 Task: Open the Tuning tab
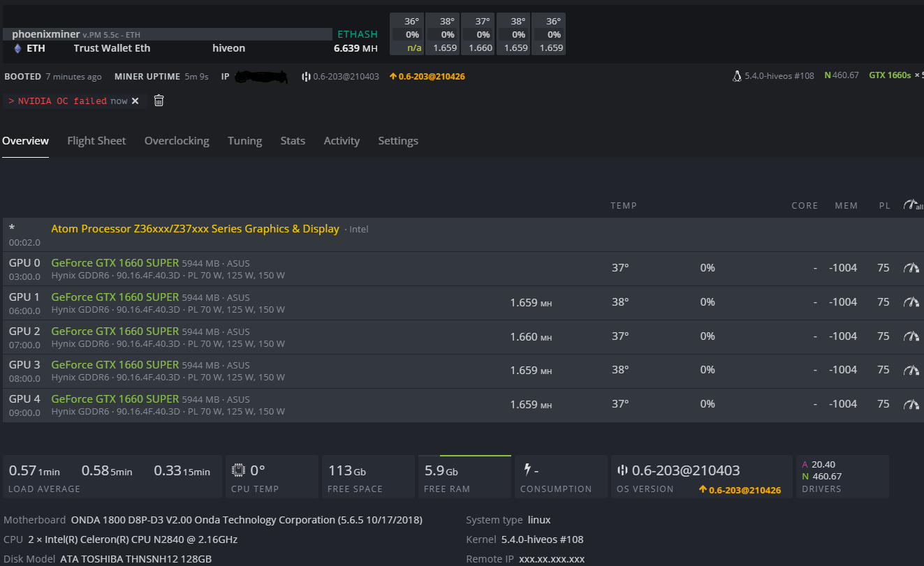click(244, 141)
